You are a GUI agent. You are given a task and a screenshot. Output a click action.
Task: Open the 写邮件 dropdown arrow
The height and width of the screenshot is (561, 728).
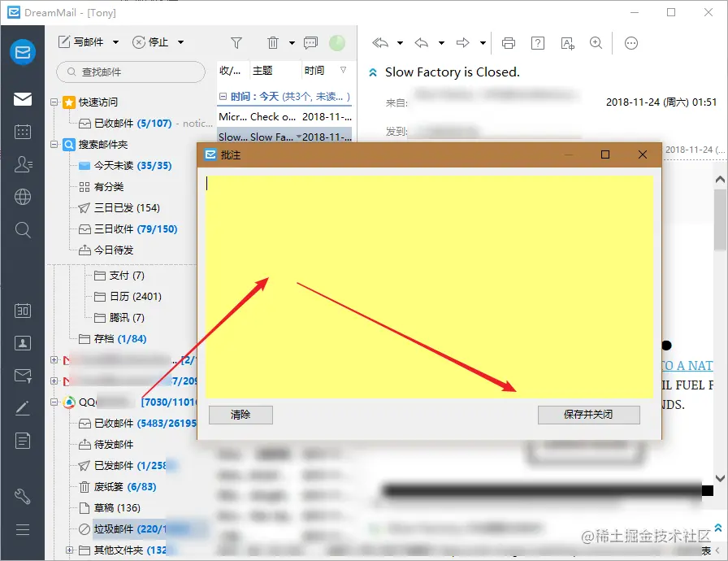(x=115, y=42)
